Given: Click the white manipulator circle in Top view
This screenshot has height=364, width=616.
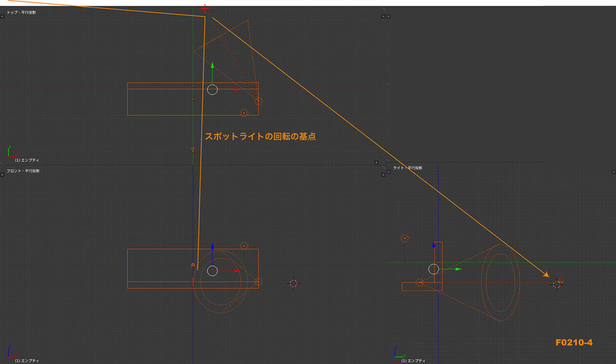Looking at the screenshot, I should pyautogui.click(x=213, y=89).
